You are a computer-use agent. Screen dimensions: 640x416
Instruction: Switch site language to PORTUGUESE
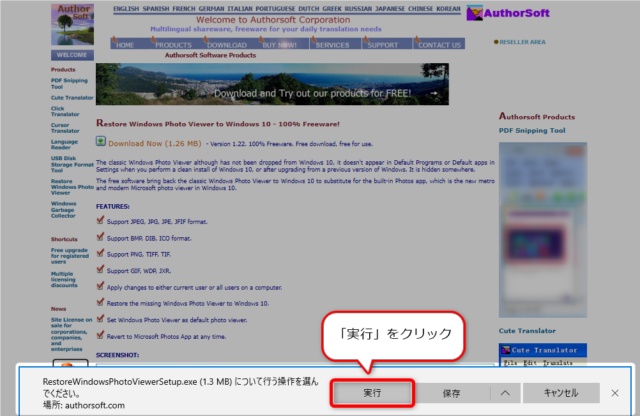point(275,9)
